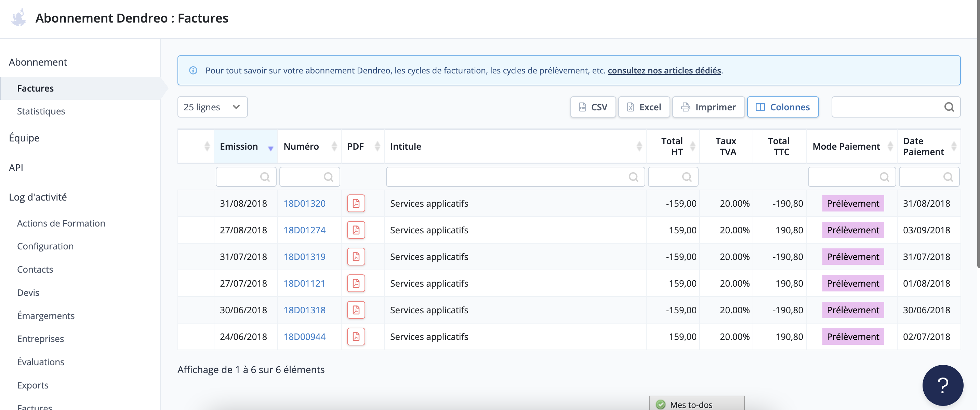
Task: Sort by the Mode Paiement column arrows
Action: (x=890, y=146)
